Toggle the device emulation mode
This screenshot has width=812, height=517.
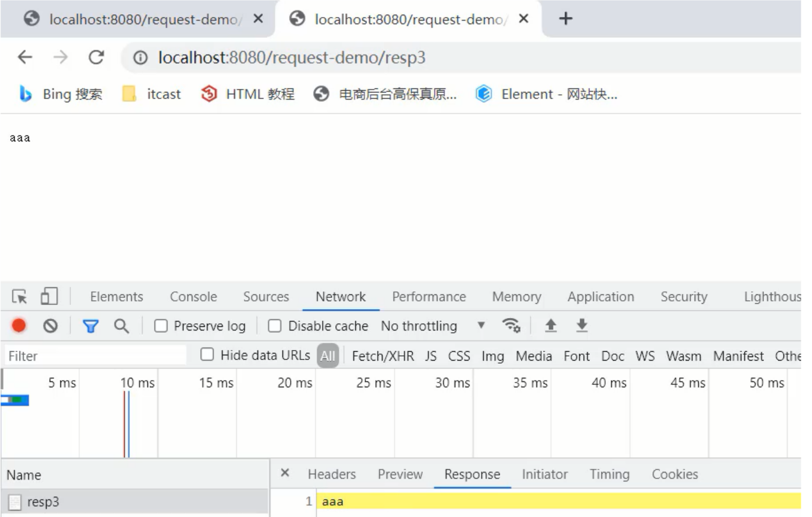pyautogui.click(x=50, y=296)
